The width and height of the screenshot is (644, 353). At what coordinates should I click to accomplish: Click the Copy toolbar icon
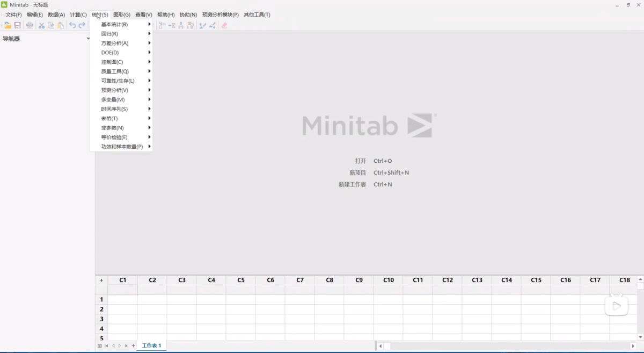pos(51,25)
